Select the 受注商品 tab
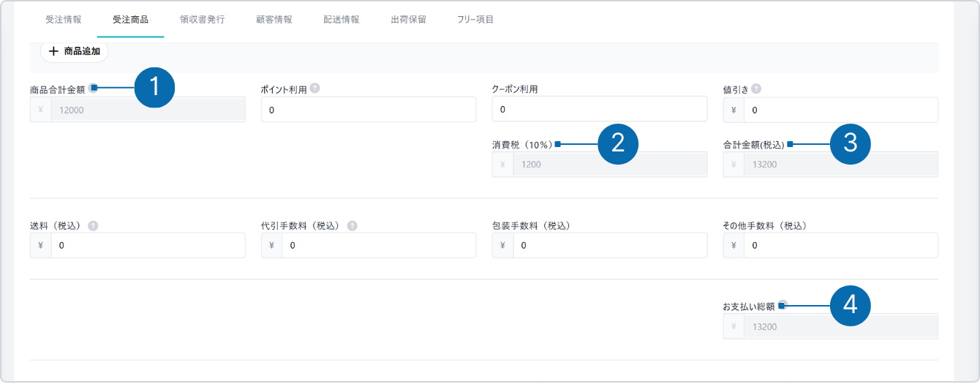The width and height of the screenshot is (980, 387). (130, 20)
